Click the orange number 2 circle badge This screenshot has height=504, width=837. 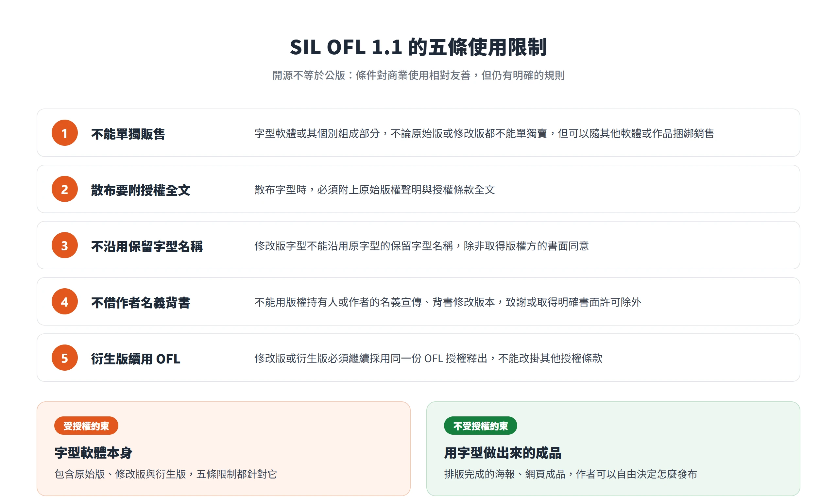pyautogui.click(x=64, y=189)
